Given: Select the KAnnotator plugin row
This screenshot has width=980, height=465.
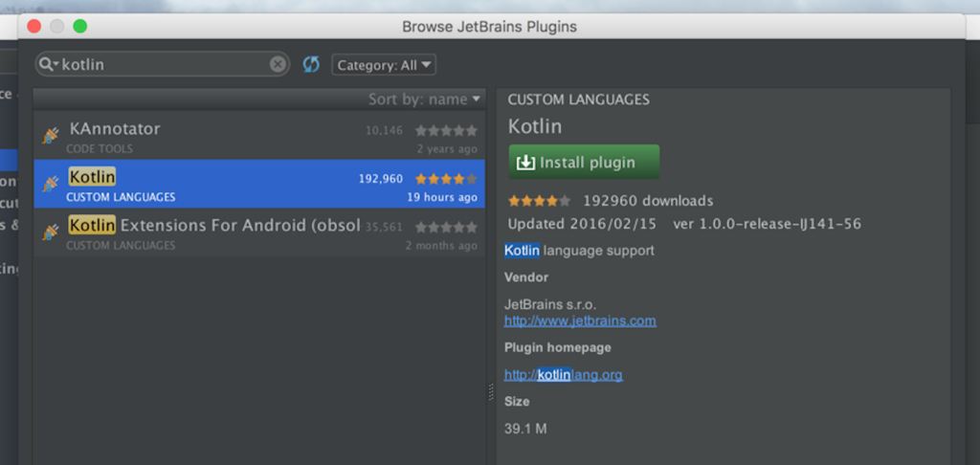Looking at the screenshot, I should (x=259, y=136).
